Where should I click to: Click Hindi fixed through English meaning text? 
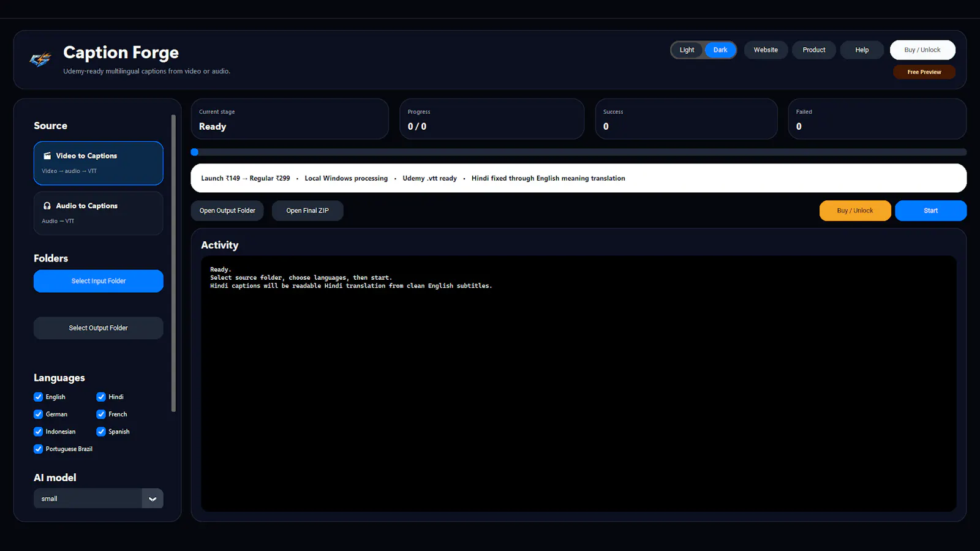tap(548, 178)
